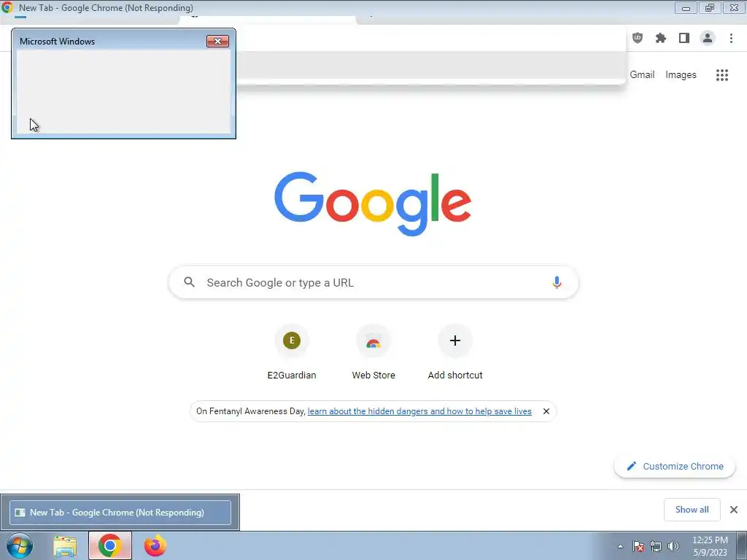This screenshot has height=560, width=747.
Task: Click the Google logo
Action: click(373, 204)
